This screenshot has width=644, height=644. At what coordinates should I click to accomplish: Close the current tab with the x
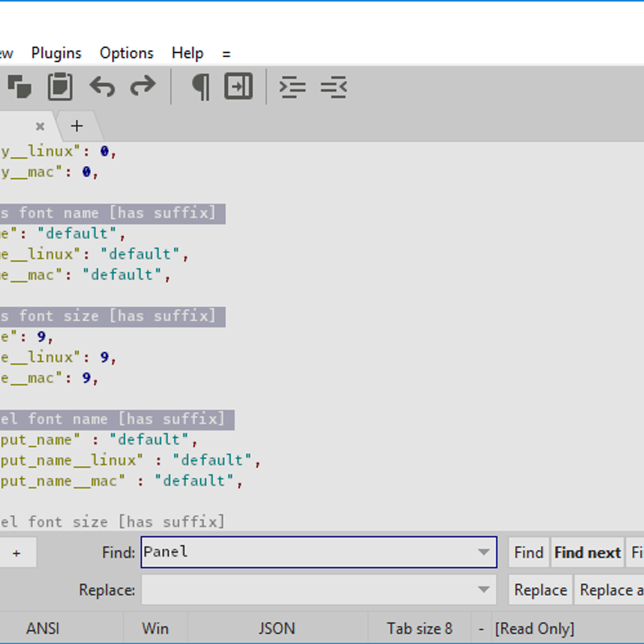click(x=40, y=127)
